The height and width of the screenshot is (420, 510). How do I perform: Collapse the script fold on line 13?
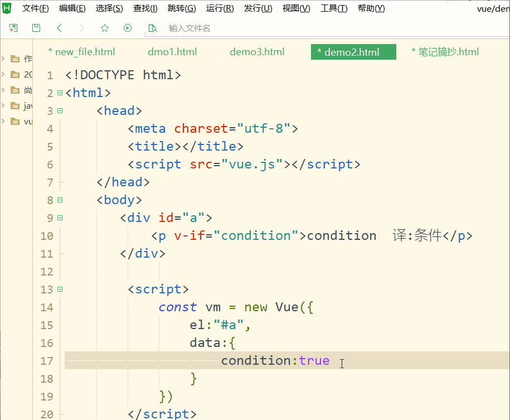point(60,289)
